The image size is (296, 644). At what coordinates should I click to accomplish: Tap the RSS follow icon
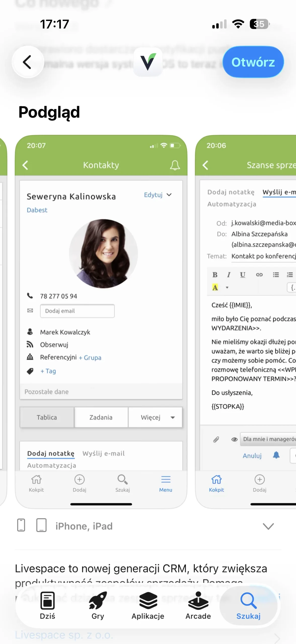tap(30, 344)
